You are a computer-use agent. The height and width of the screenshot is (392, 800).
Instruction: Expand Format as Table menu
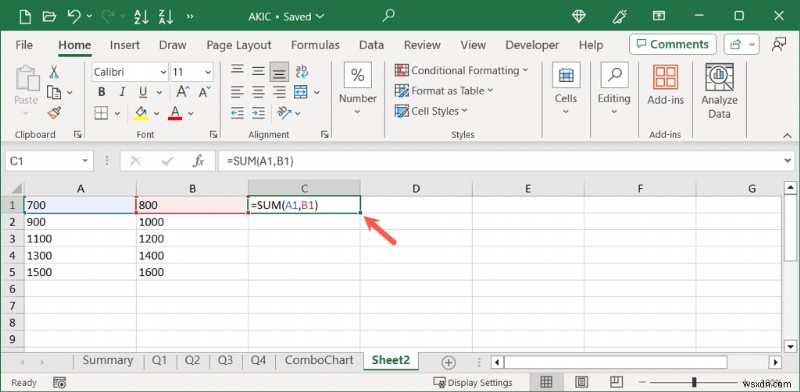[x=444, y=91]
